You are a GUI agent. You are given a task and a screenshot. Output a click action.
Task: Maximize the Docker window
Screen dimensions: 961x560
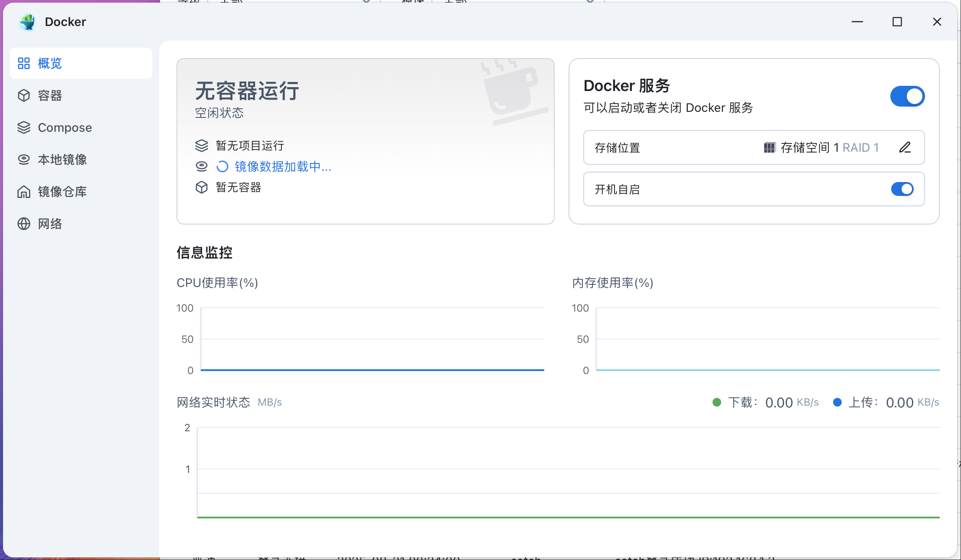897,22
